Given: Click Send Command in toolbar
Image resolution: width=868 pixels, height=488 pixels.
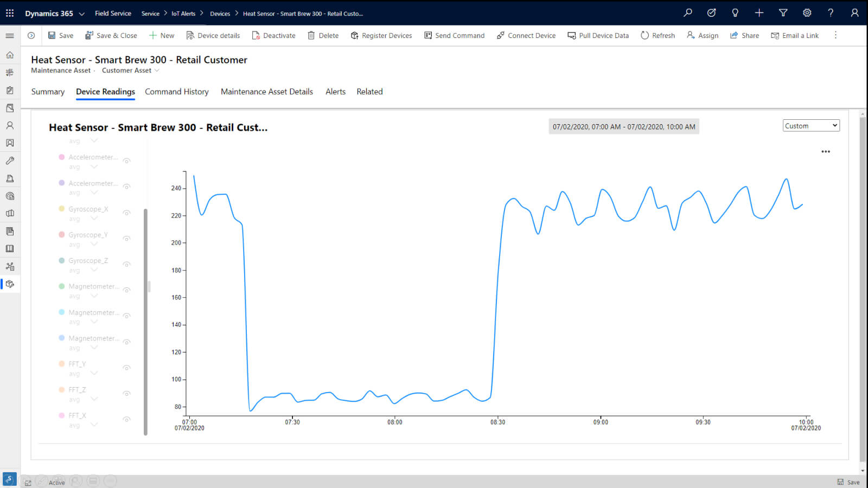Looking at the screenshot, I should click(x=454, y=36).
